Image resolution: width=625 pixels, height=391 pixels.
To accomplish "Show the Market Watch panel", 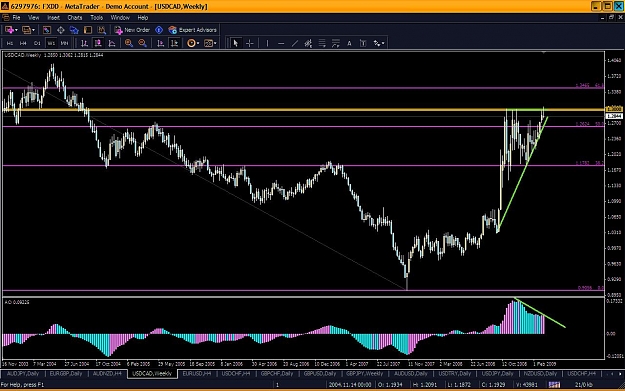I will (47, 30).
